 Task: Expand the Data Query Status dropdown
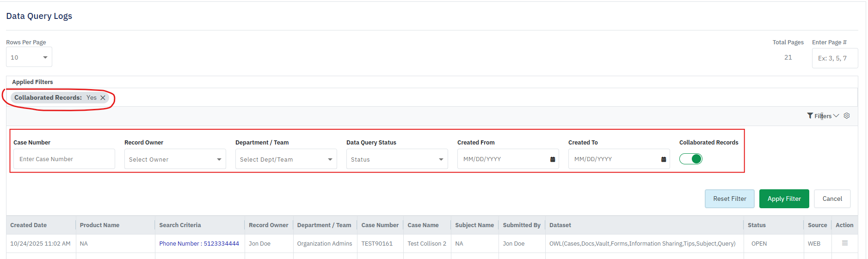click(397, 159)
